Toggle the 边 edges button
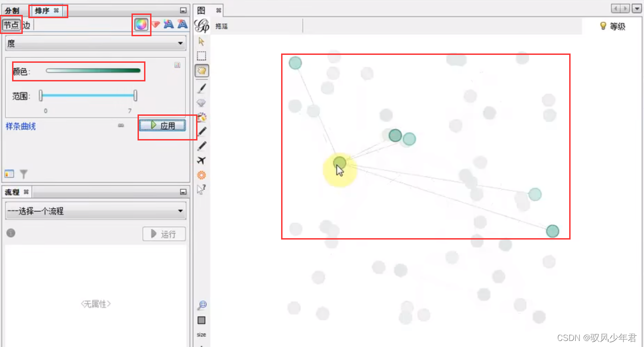644x347 pixels. click(26, 26)
